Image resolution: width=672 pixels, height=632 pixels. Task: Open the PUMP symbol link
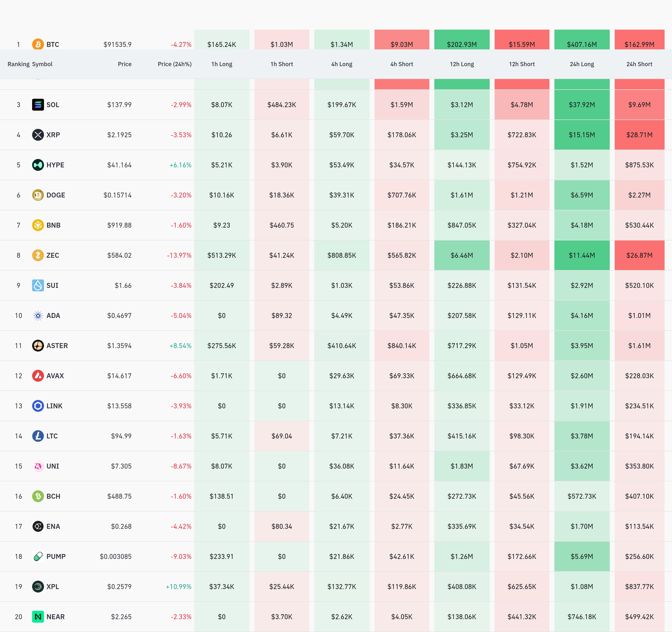pos(56,556)
